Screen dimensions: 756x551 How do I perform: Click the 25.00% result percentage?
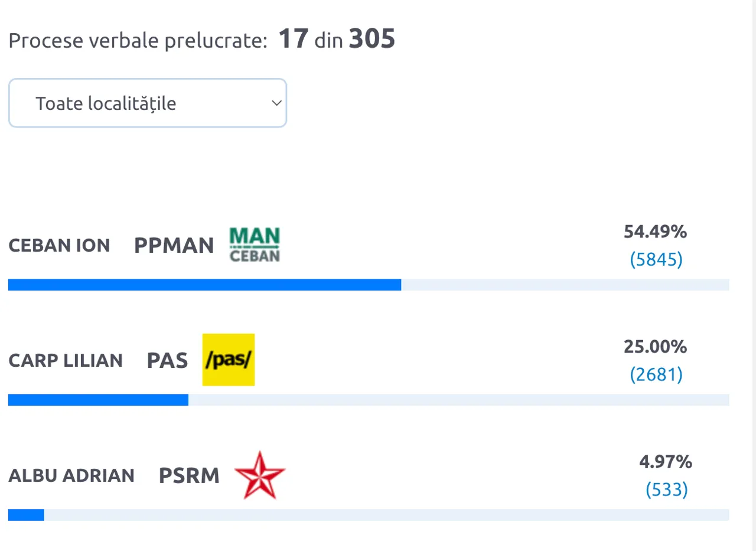pos(655,347)
